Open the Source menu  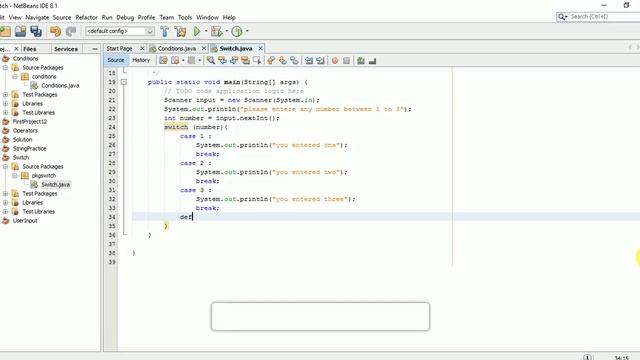[62, 18]
